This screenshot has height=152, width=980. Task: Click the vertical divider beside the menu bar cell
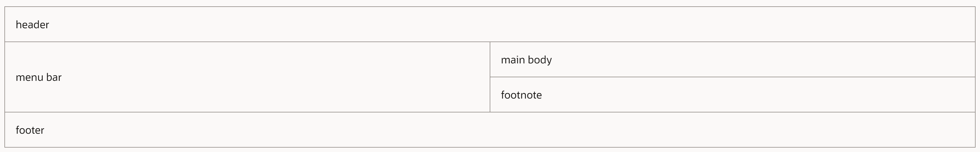[x=490, y=77]
